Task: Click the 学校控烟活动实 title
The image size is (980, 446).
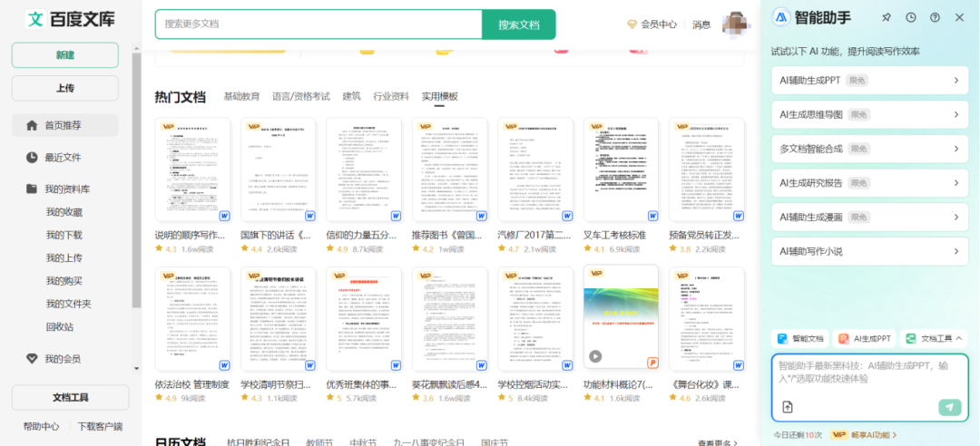Action: coord(534,384)
